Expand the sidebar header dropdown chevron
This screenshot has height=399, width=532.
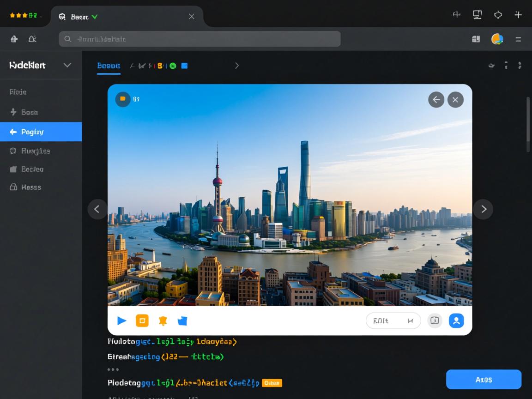[67, 65]
